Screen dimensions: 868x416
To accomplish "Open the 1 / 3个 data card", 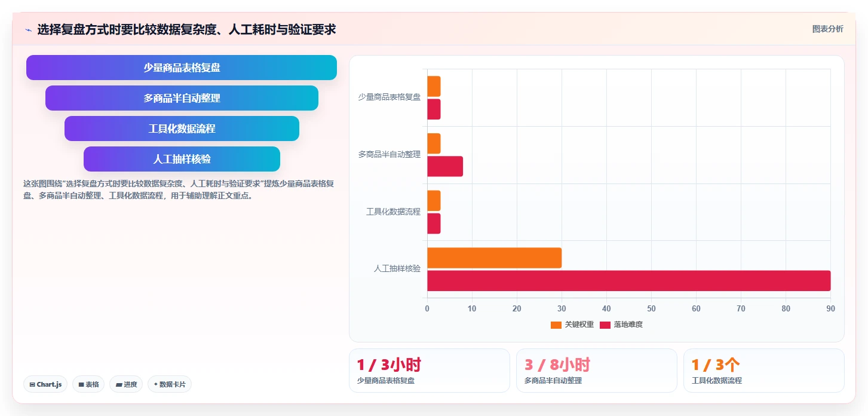I will point(764,371).
